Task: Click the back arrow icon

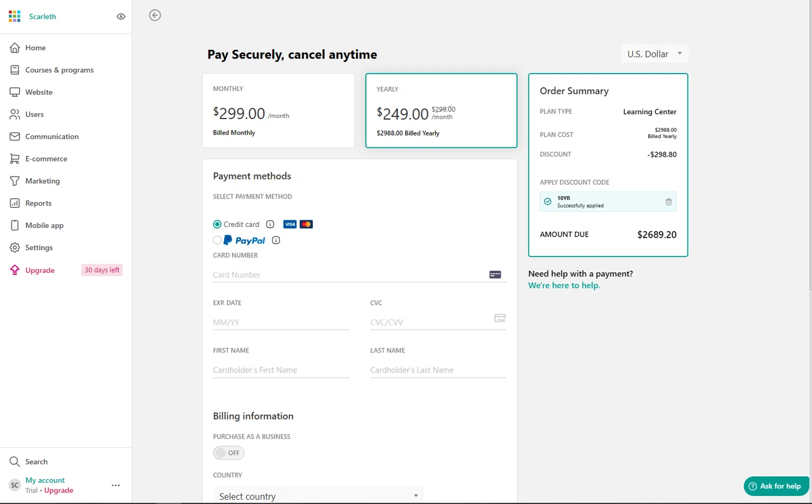Action: pos(155,16)
